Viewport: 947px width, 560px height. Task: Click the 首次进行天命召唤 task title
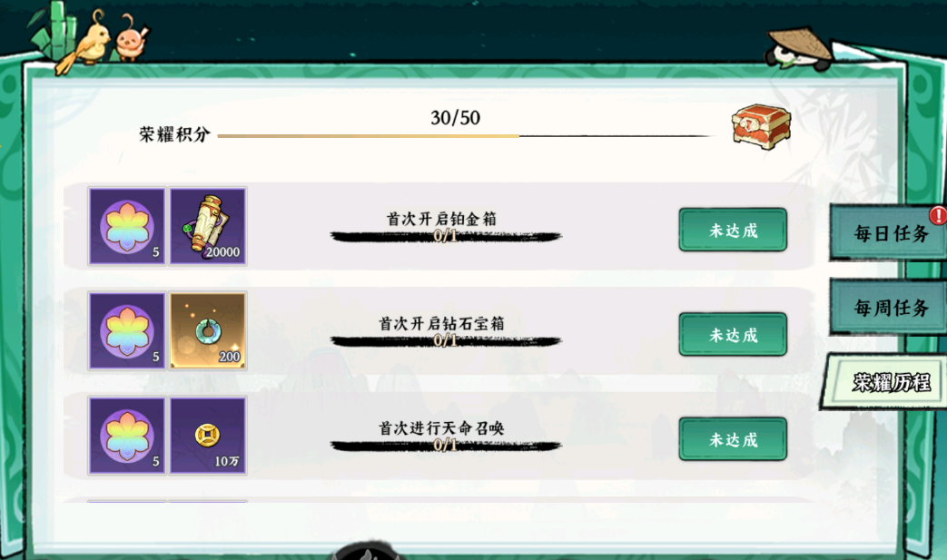441,427
